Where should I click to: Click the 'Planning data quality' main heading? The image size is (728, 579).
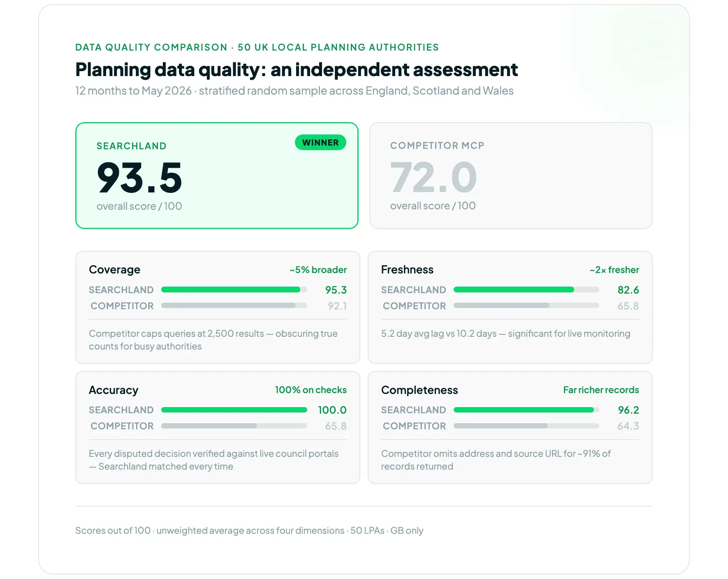pyautogui.click(x=296, y=69)
